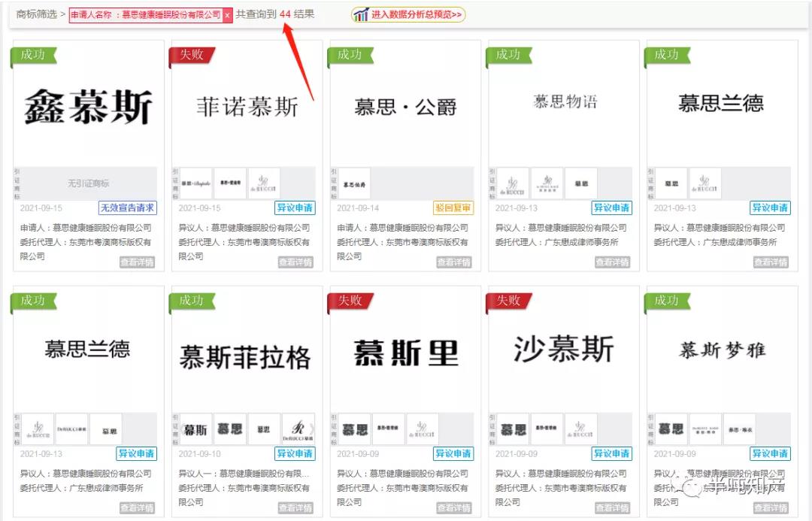The height and width of the screenshot is (521, 812).
Task: Choose the 异议申请 tag on 沙慕斯 card
Action: click(x=611, y=453)
